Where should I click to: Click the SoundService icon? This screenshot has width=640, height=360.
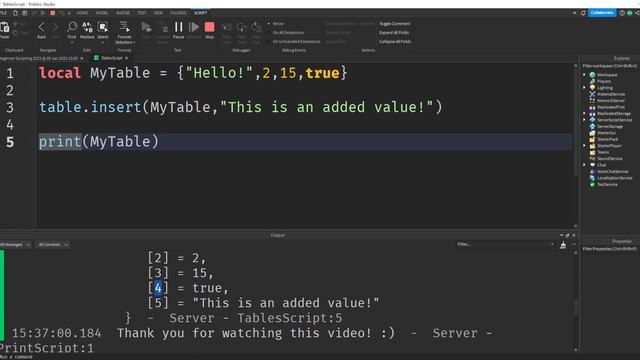click(592, 158)
